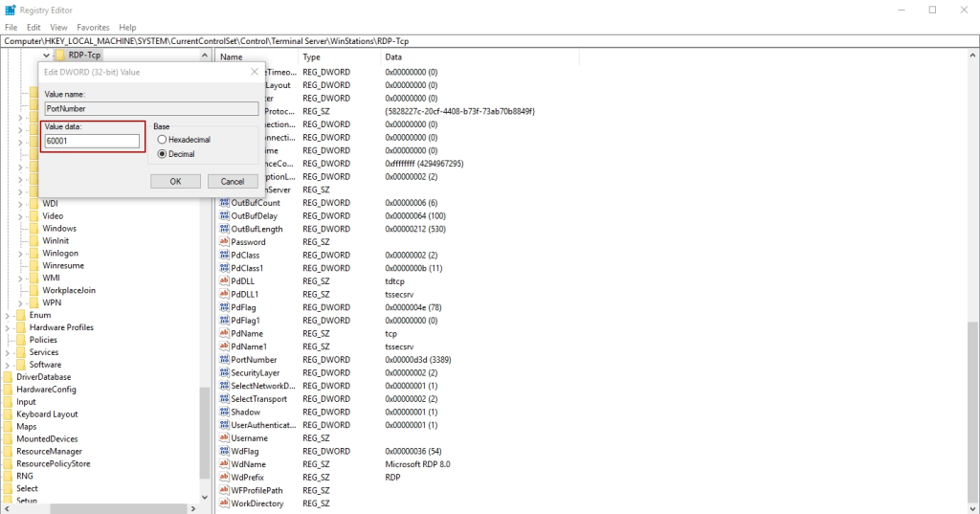
Task: Click the UserAuthenticat... DWORD value icon
Action: 224,425
